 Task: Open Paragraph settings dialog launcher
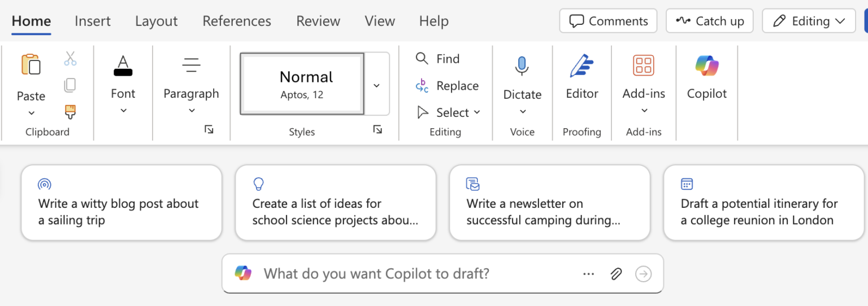tap(209, 130)
